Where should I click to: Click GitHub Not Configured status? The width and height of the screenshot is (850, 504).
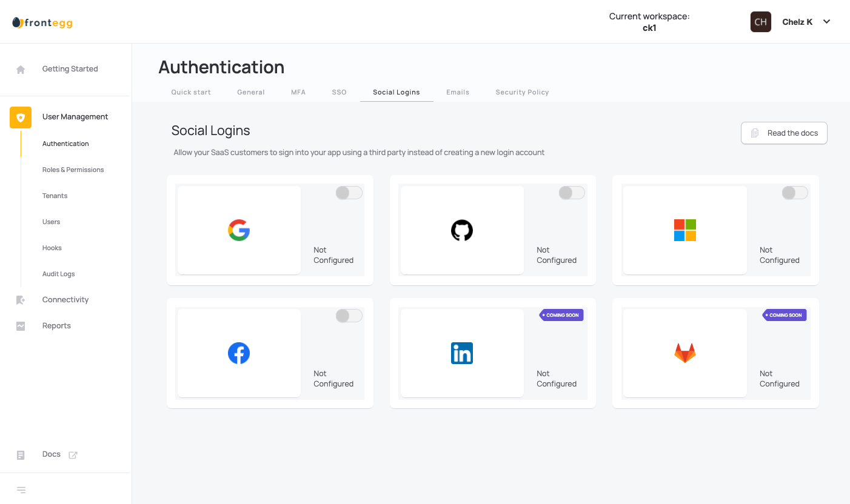tap(557, 255)
